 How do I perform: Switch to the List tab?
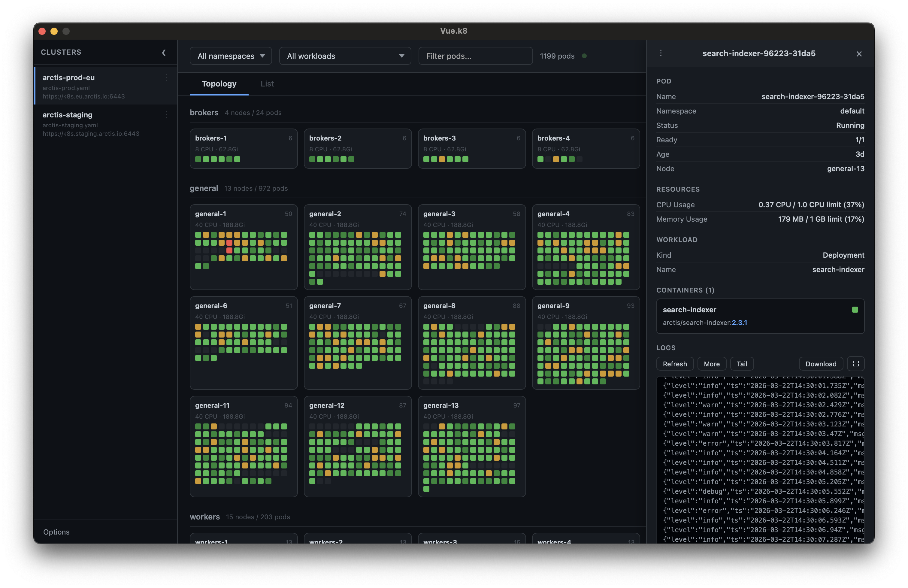267,83
